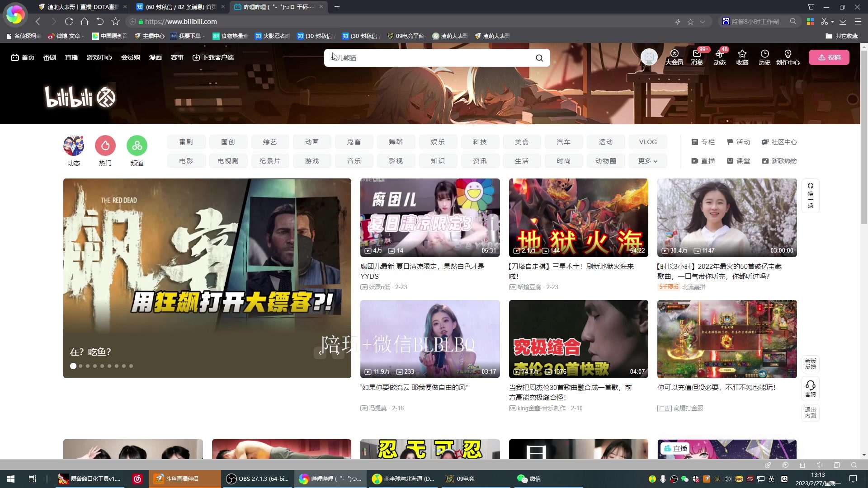This screenshot has height=488, width=868.
Task: Click the pink 投稿 upload button
Action: (x=829, y=57)
